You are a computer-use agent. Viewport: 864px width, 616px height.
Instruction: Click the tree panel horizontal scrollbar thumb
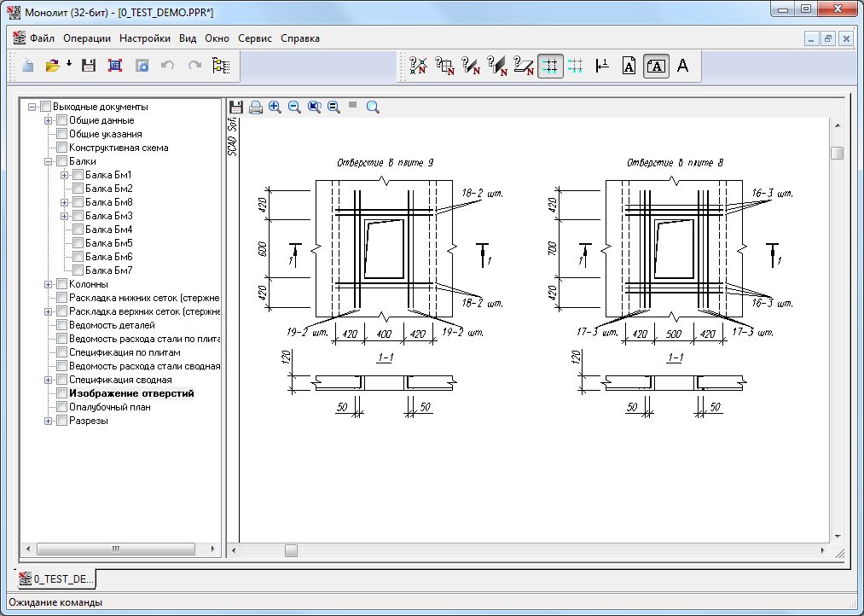115,549
